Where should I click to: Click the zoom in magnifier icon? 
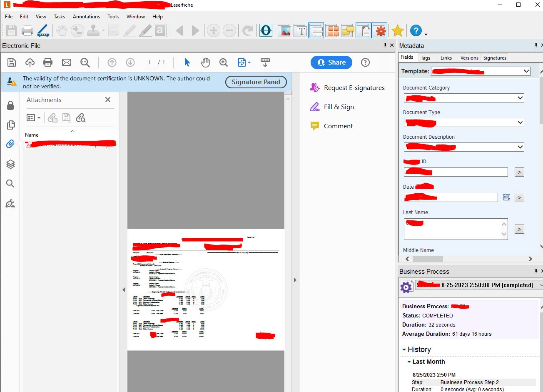pyautogui.click(x=224, y=62)
